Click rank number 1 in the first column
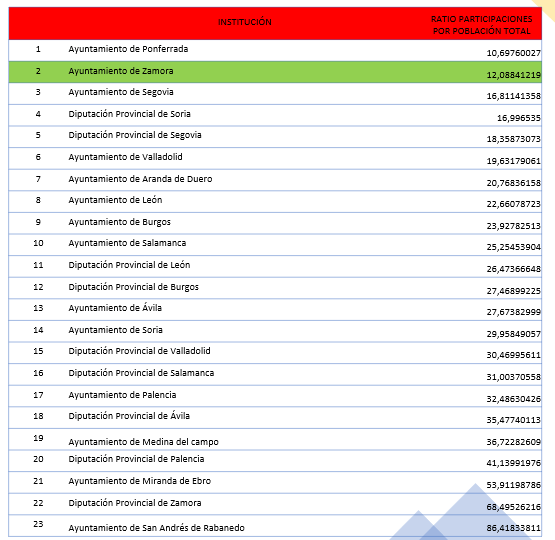The width and height of the screenshot is (555, 540). click(x=38, y=49)
